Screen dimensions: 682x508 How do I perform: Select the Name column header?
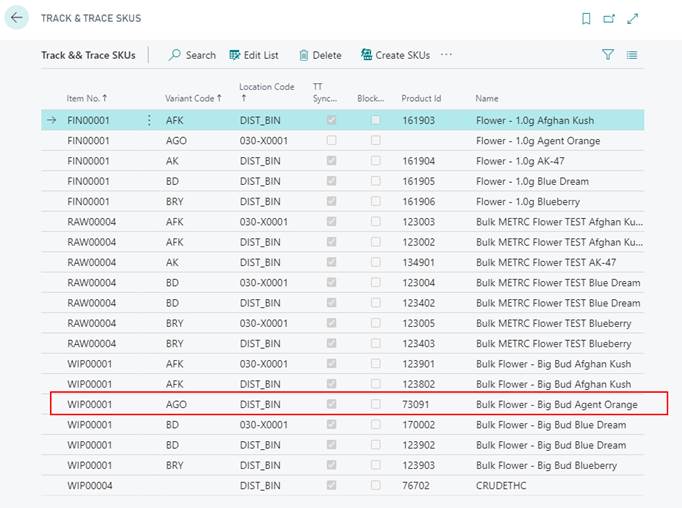pos(487,98)
